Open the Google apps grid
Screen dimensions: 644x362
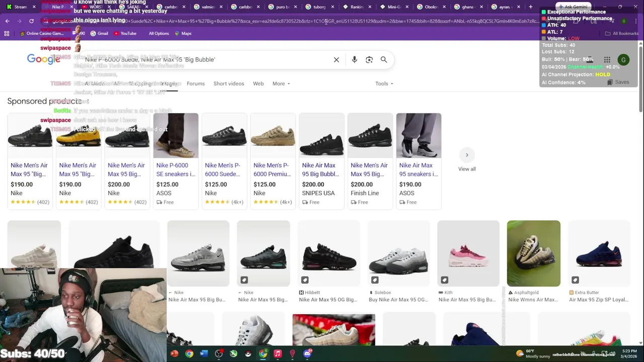[607, 60]
